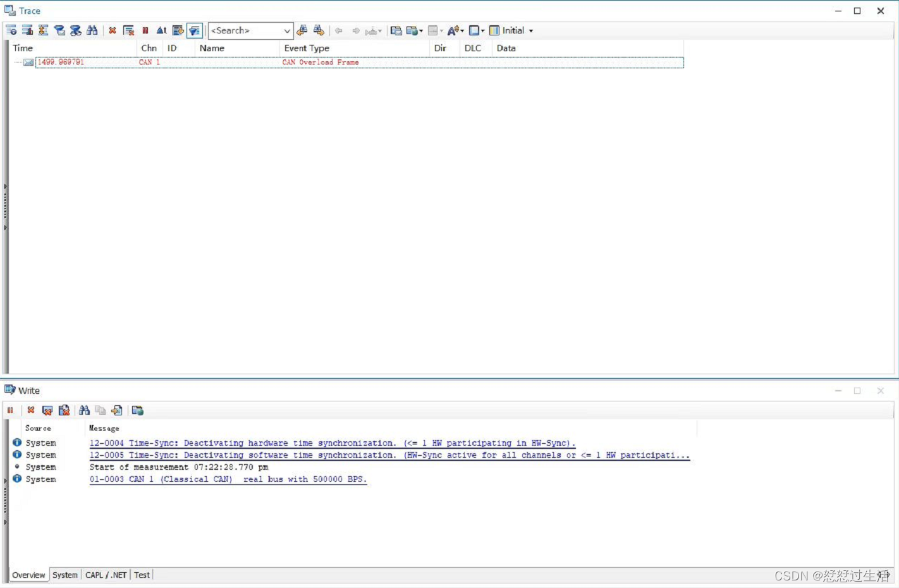Pause the Trace window
The image size is (899, 588).
click(145, 30)
